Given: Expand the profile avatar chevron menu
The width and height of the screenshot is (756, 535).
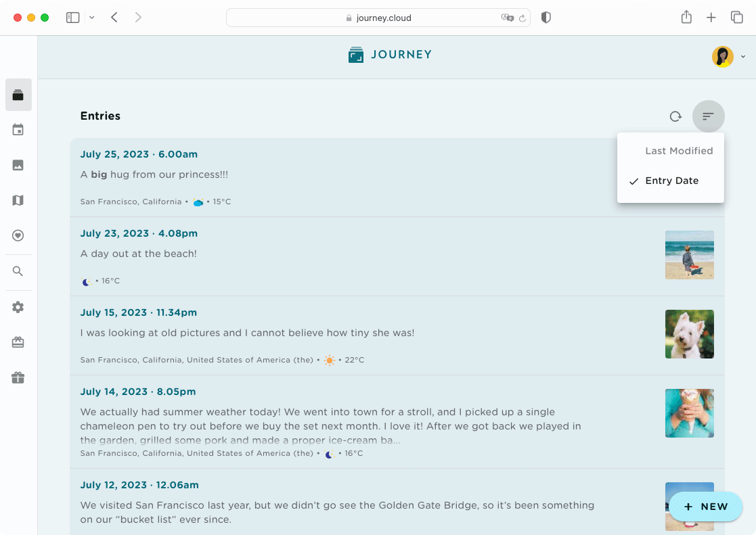Looking at the screenshot, I should 742,57.
